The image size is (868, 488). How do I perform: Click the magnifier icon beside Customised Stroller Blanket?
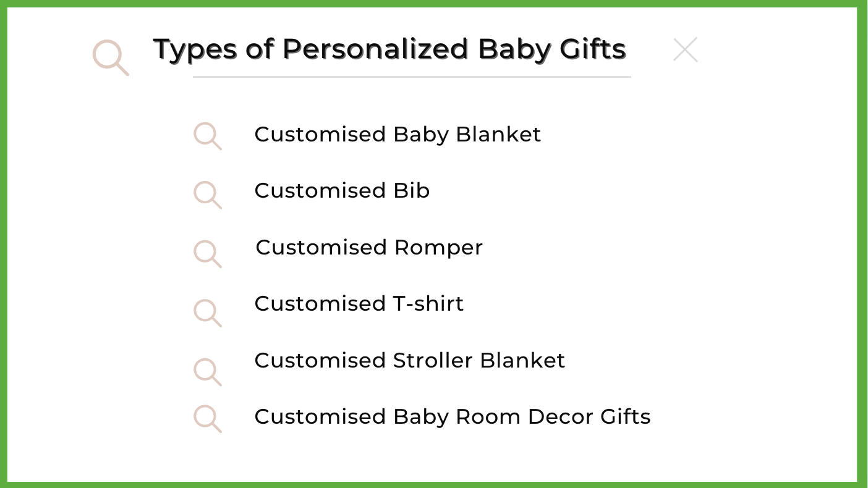(208, 372)
